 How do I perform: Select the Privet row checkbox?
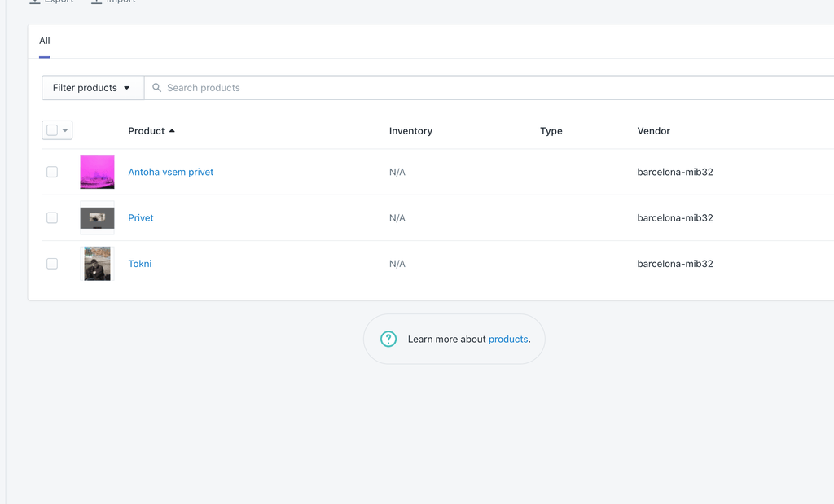pyautogui.click(x=52, y=217)
